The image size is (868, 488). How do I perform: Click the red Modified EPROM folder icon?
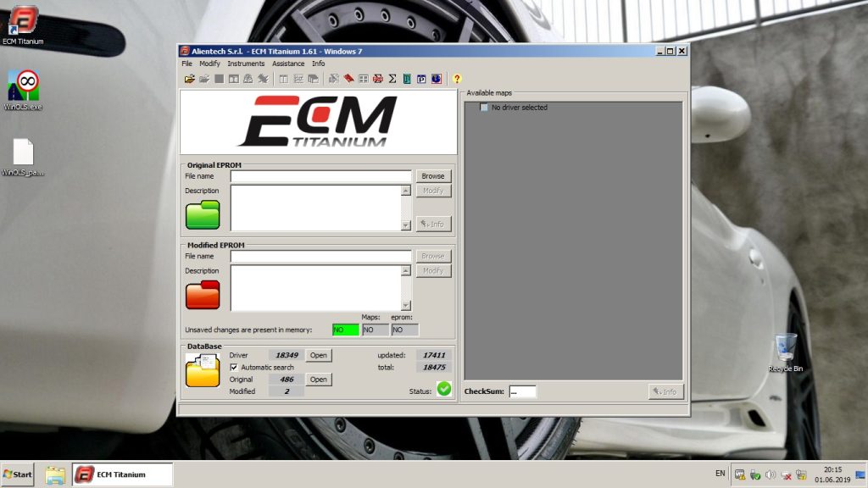coord(201,294)
